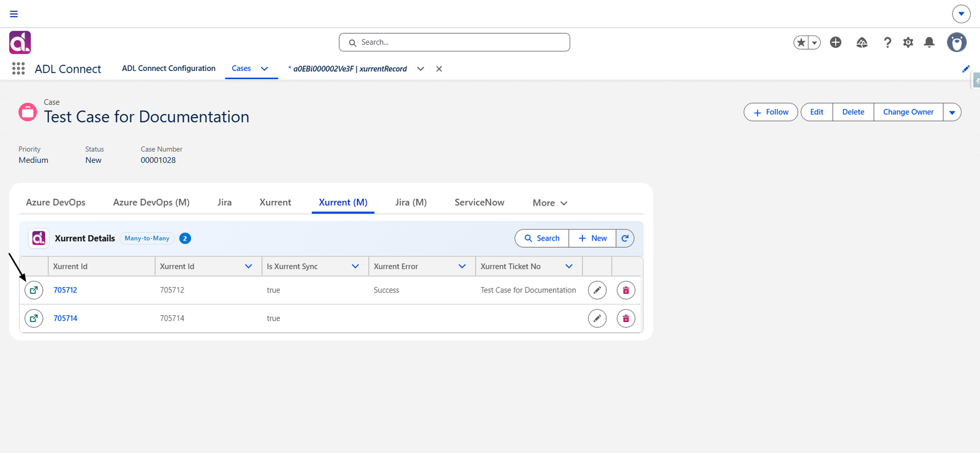
Task: Follow this case
Action: [771, 112]
